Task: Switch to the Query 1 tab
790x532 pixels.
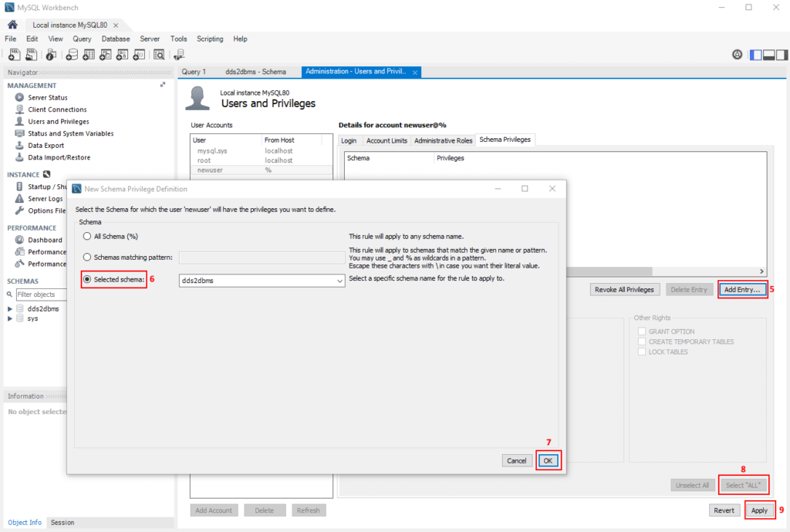Action: point(194,72)
